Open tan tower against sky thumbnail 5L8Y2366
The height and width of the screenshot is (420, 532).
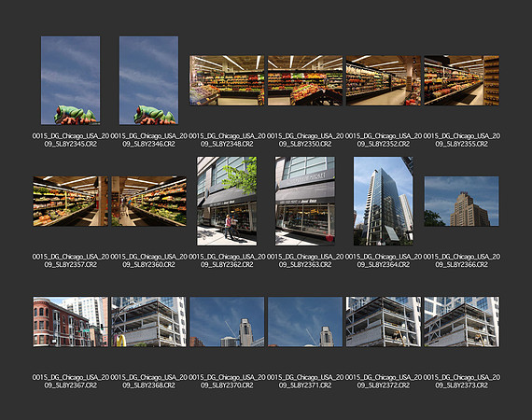(461, 201)
